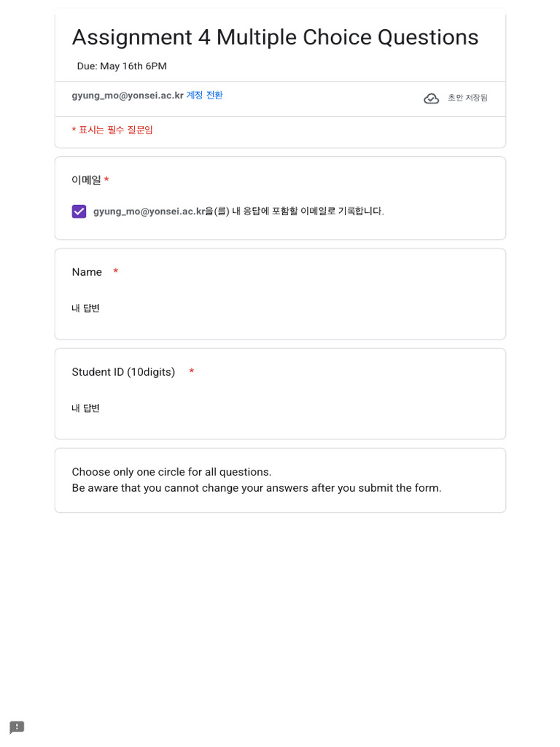
Task: Toggle the email recording checkbox
Action: [x=79, y=212]
